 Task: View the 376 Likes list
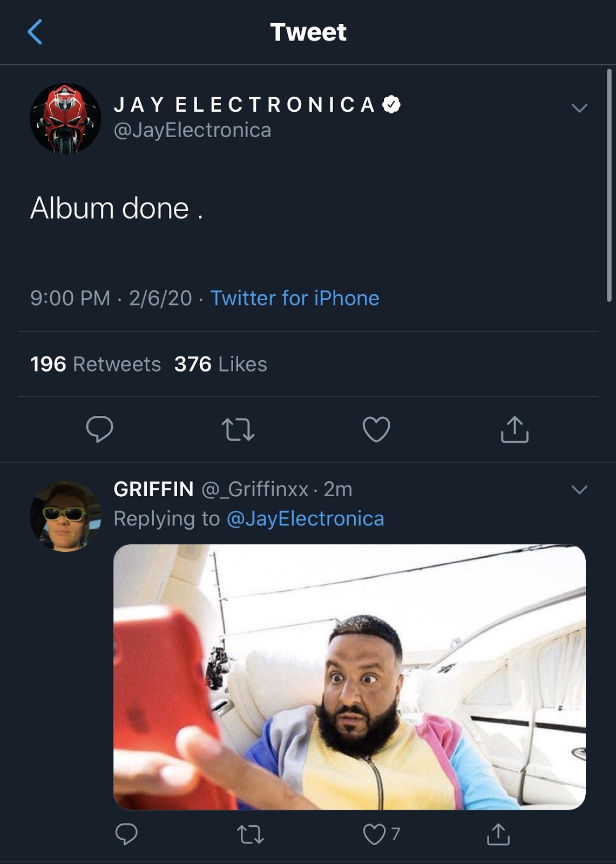(x=220, y=364)
